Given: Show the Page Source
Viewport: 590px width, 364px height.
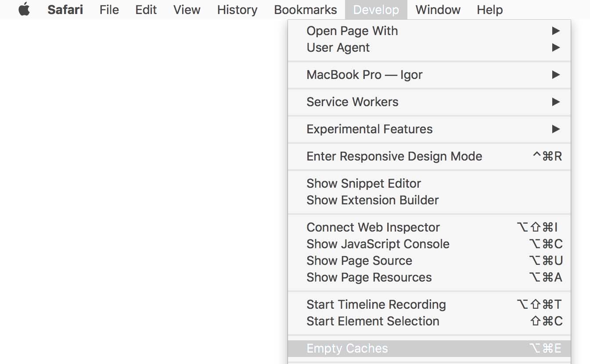Looking at the screenshot, I should click(x=359, y=261).
